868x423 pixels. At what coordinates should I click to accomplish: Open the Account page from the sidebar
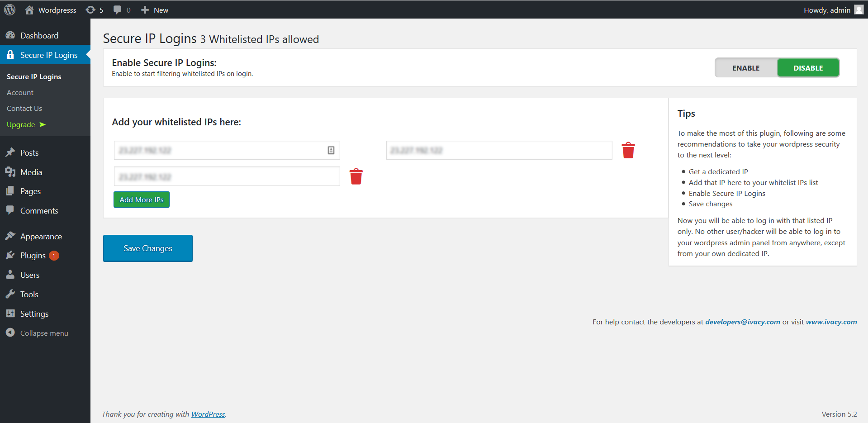[x=20, y=92]
